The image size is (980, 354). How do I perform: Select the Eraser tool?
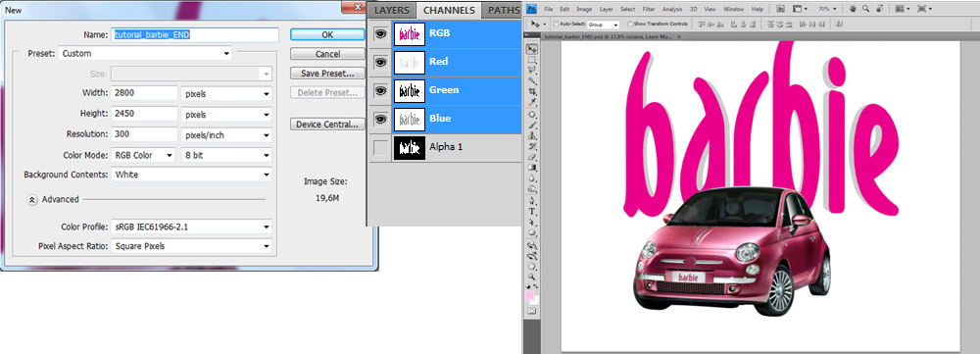click(532, 156)
